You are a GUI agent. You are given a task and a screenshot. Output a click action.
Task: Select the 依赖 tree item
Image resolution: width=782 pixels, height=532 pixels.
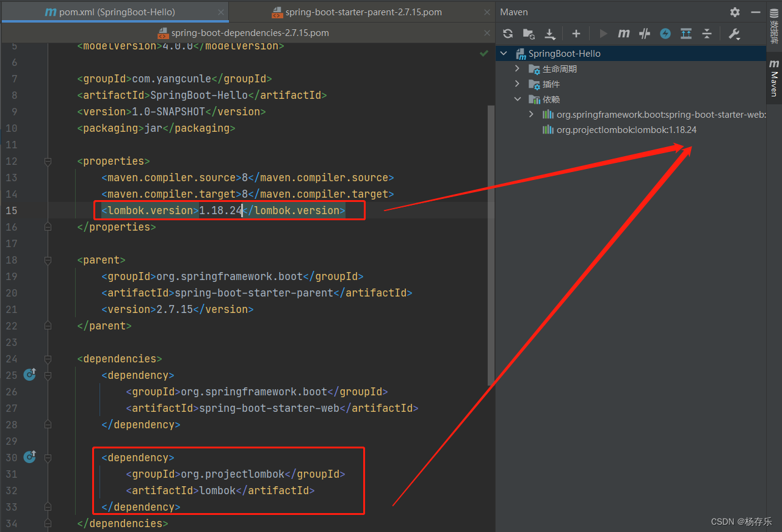tap(551, 99)
